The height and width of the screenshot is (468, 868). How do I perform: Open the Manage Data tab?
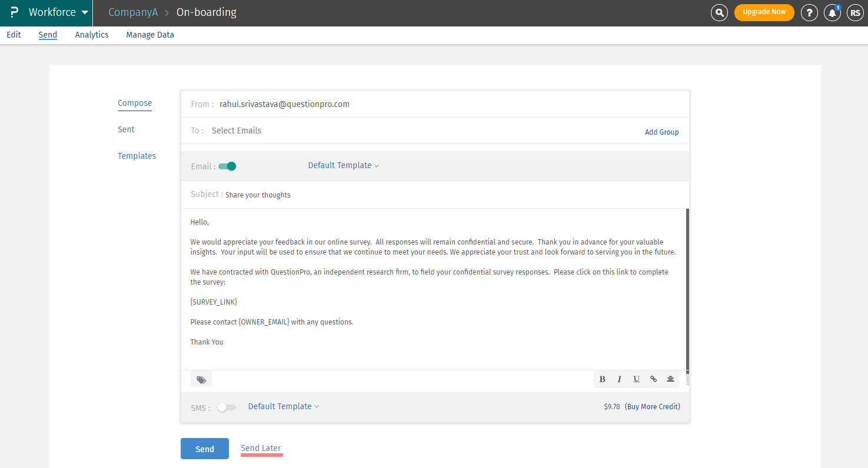(x=150, y=35)
